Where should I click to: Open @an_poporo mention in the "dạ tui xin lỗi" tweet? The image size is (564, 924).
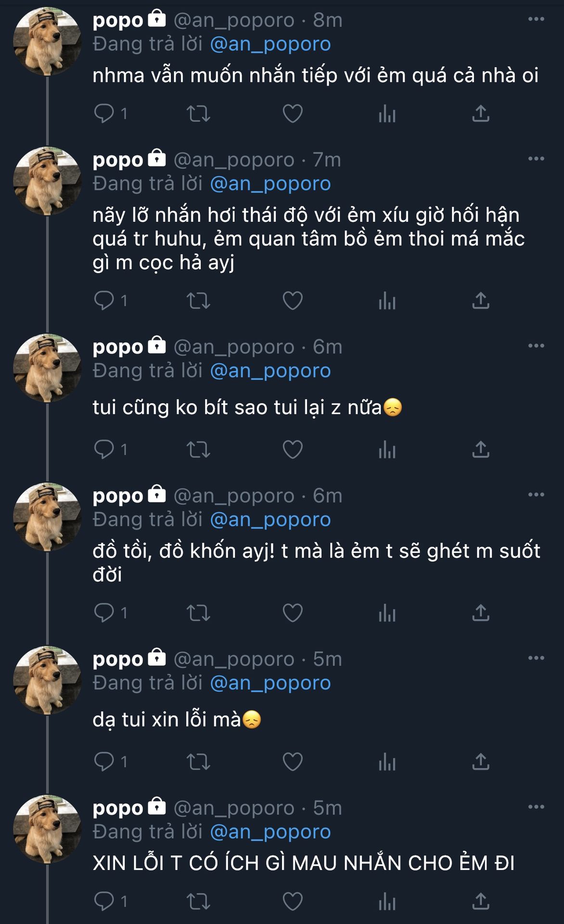click(x=270, y=683)
